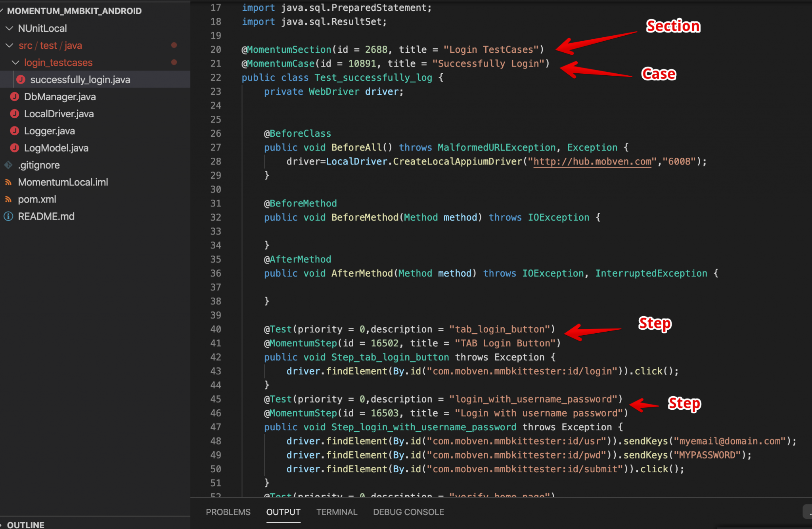Screen dimensions: 812x529
Task: Click the info icon beside README.md
Action: [x=9, y=216]
